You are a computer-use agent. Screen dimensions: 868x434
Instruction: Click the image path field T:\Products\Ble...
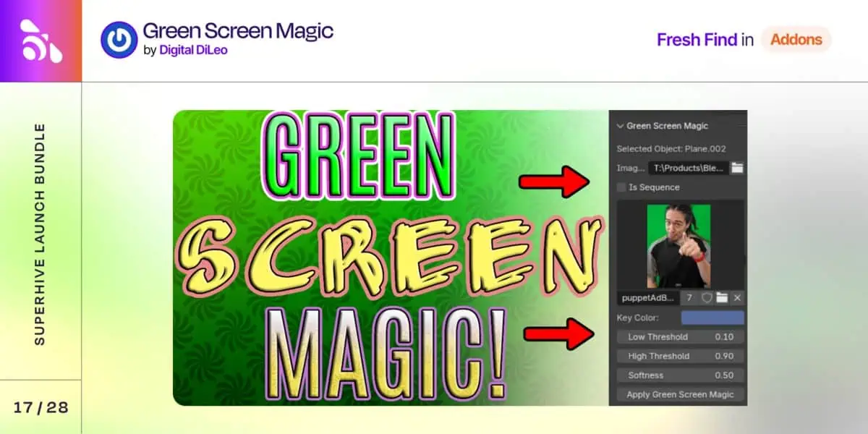688,168
